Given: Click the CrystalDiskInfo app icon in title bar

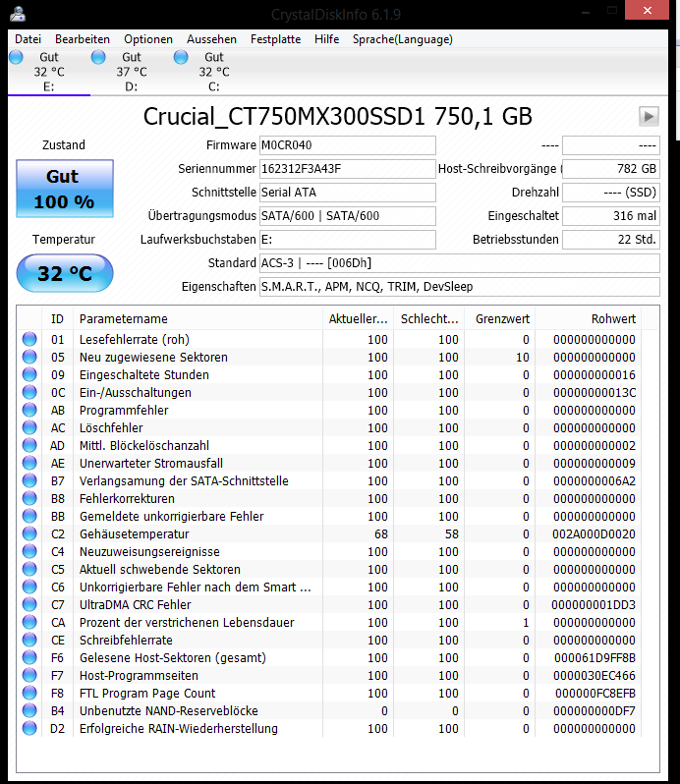Looking at the screenshot, I should tap(18, 14).
